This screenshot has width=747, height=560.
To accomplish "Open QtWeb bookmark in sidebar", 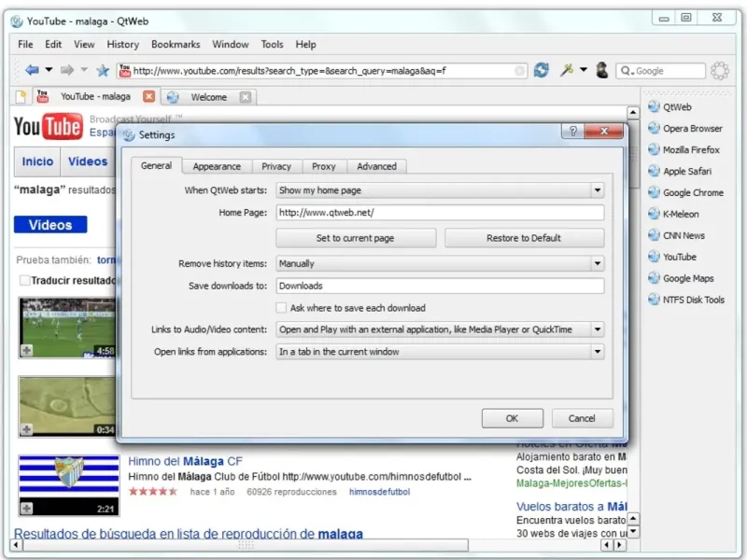I will pyautogui.click(x=670, y=107).
